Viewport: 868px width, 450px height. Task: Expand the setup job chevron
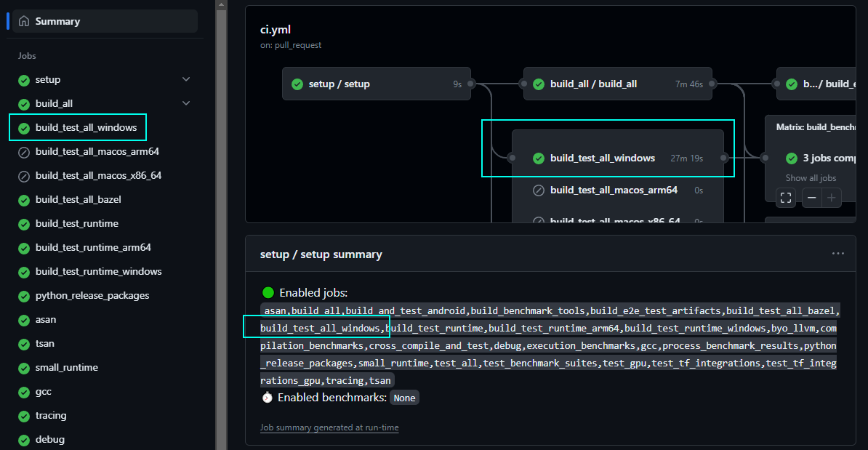pos(186,79)
